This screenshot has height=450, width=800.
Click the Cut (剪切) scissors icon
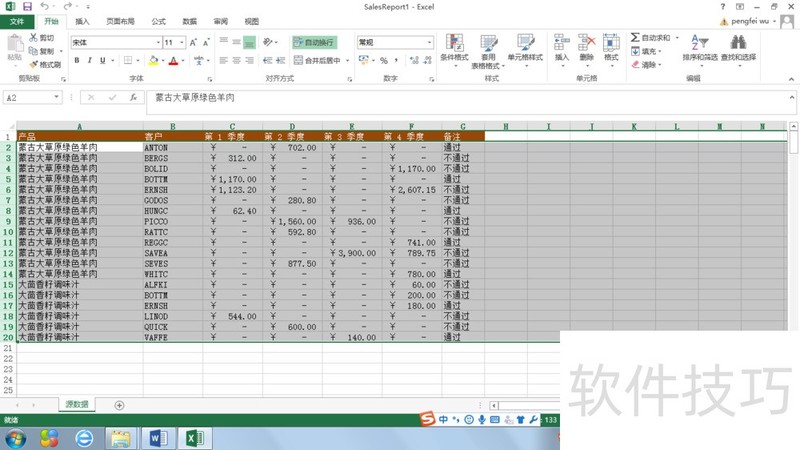tap(34, 38)
